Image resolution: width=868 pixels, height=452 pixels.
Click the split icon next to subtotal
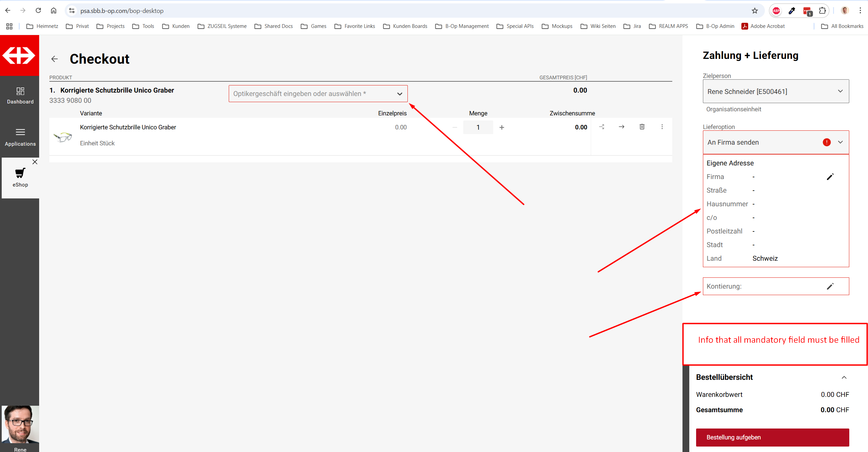602,127
